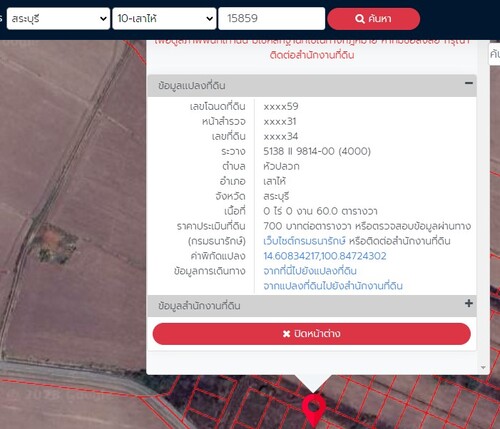Click the ข้อมูลสำนักงานที่ดิน section header
The height and width of the screenshot is (429, 500).
[312, 306]
